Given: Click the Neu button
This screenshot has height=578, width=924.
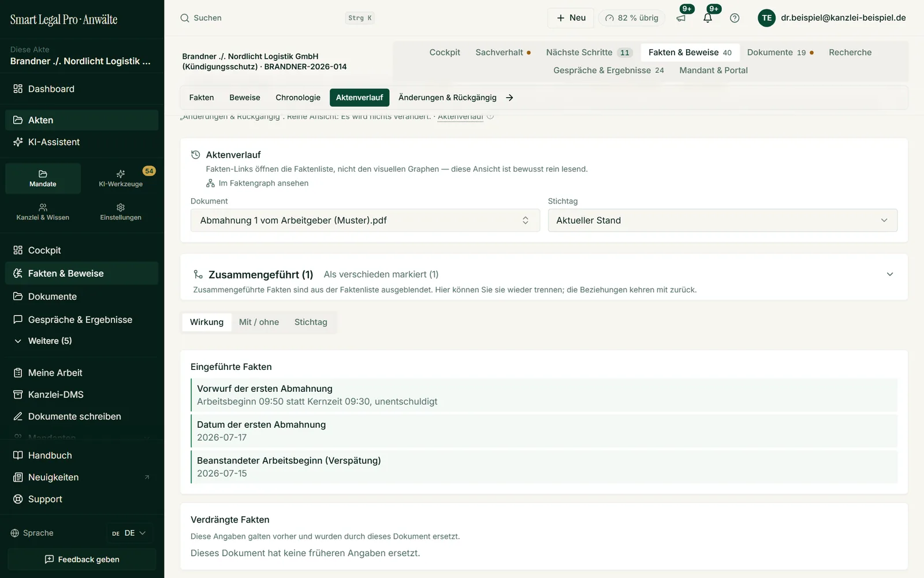Looking at the screenshot, I should pos(571,18).
